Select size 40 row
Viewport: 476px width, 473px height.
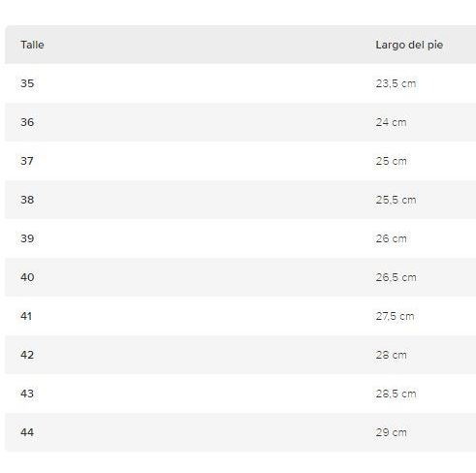tap(240, 277)
